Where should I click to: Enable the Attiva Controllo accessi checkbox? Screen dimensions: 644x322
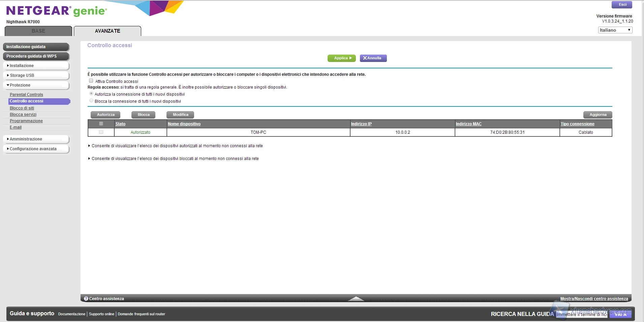click(x=91, y=81)
